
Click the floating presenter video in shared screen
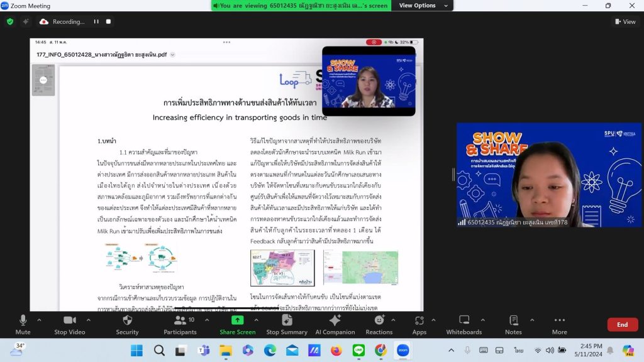coord(369,81)
